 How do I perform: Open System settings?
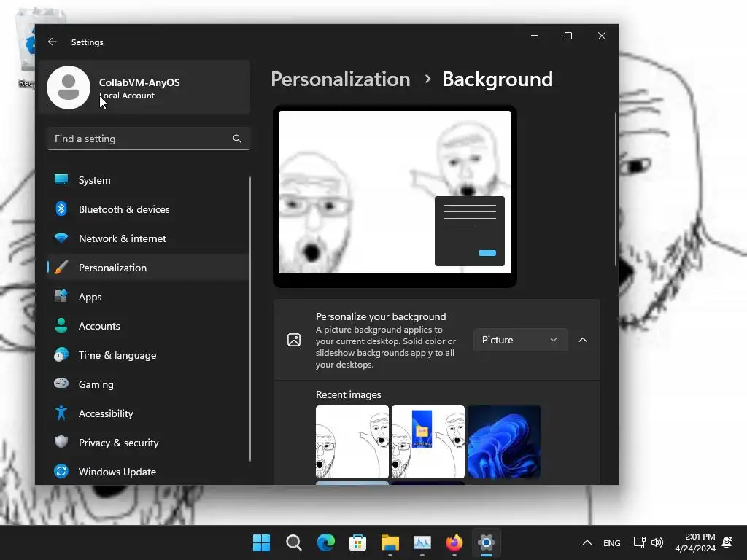(x=147, y=180)
